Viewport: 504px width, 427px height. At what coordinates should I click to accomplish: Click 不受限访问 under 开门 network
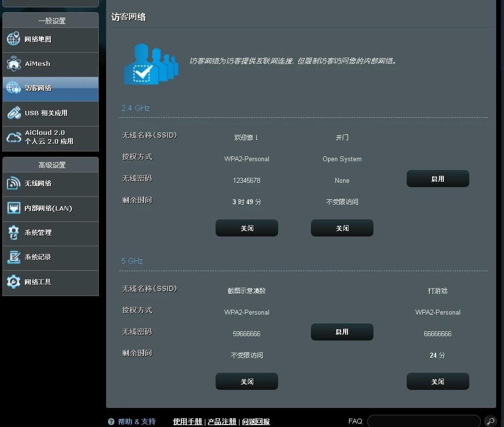pos(342,202)
